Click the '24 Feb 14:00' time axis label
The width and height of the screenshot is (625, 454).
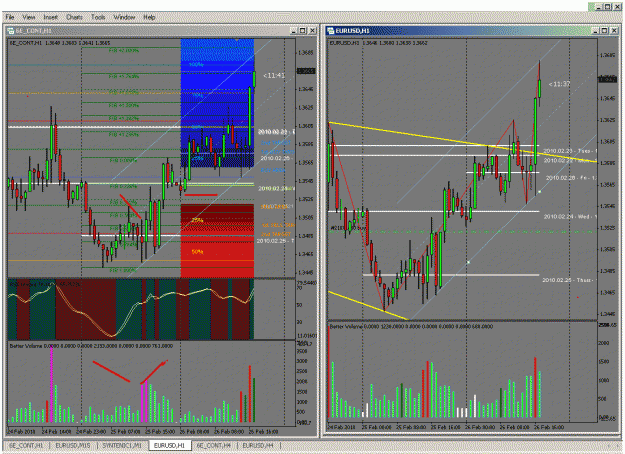(57, 431)
